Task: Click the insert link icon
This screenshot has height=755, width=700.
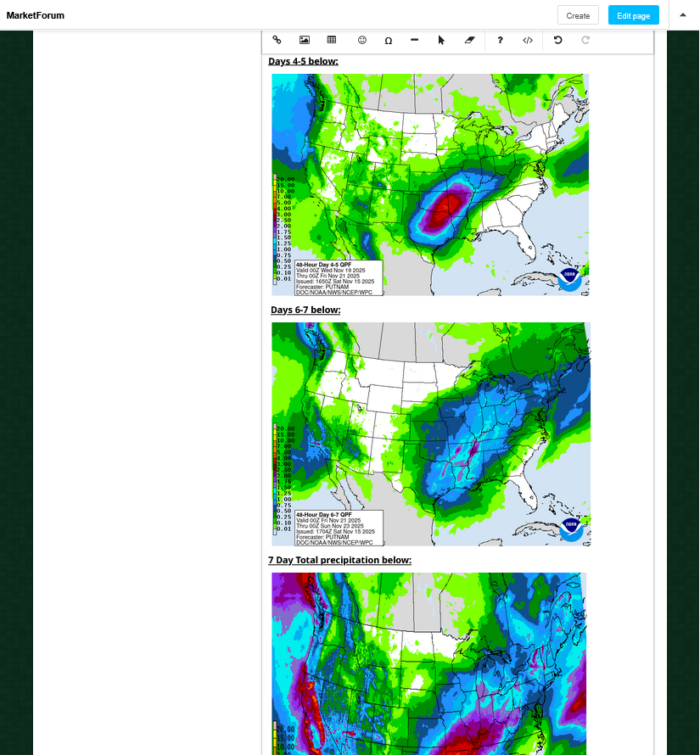Action: 277,40
